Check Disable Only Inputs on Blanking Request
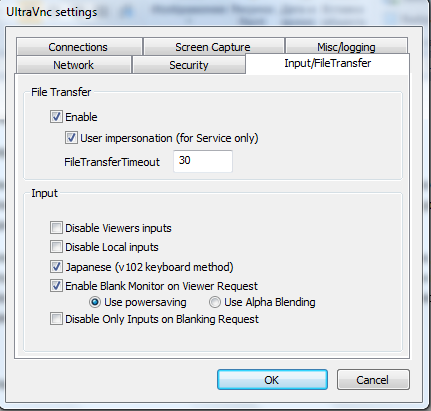Viewport: 431px width, 411px height. [56, 319]
